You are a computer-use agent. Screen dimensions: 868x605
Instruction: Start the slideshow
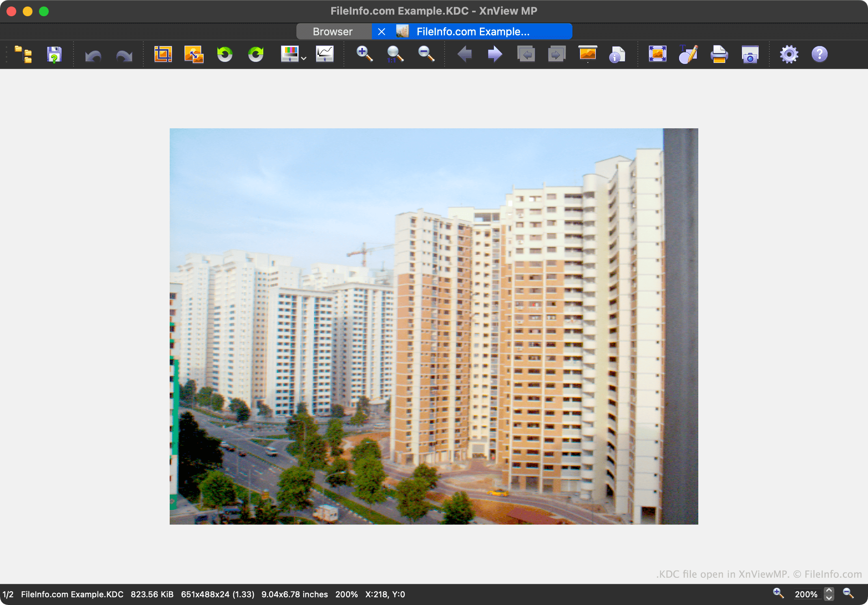tap(587, 54)
